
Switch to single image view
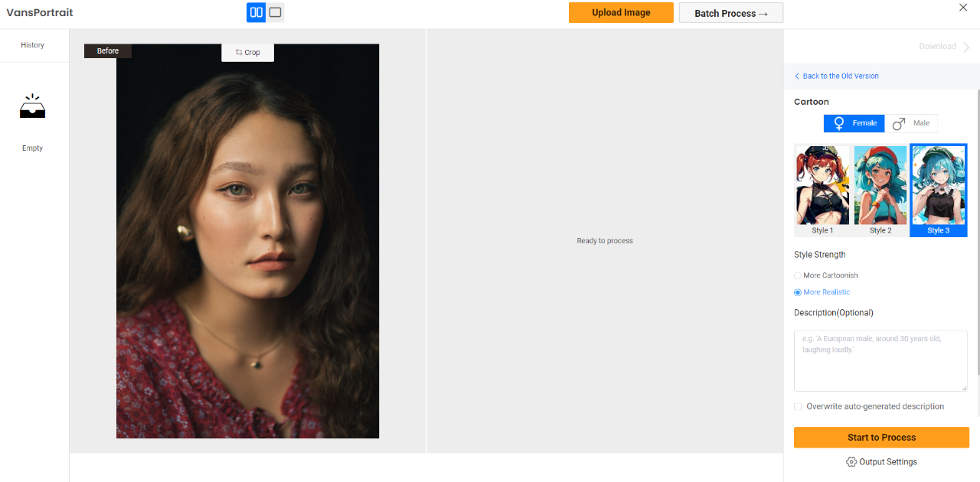point(276,12)
